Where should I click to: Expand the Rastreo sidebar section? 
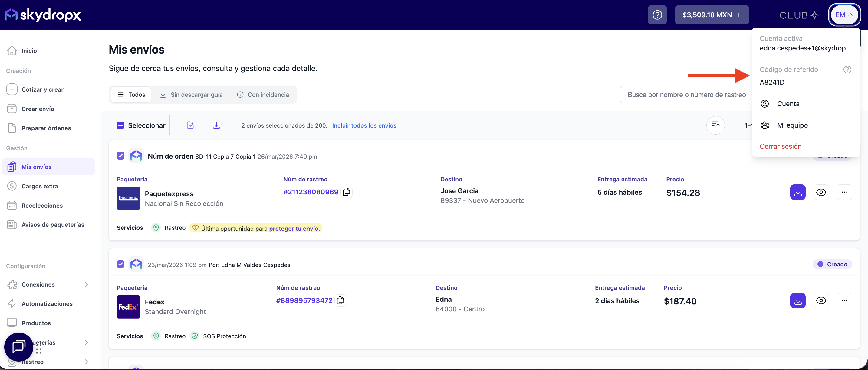tap(87, 362)
